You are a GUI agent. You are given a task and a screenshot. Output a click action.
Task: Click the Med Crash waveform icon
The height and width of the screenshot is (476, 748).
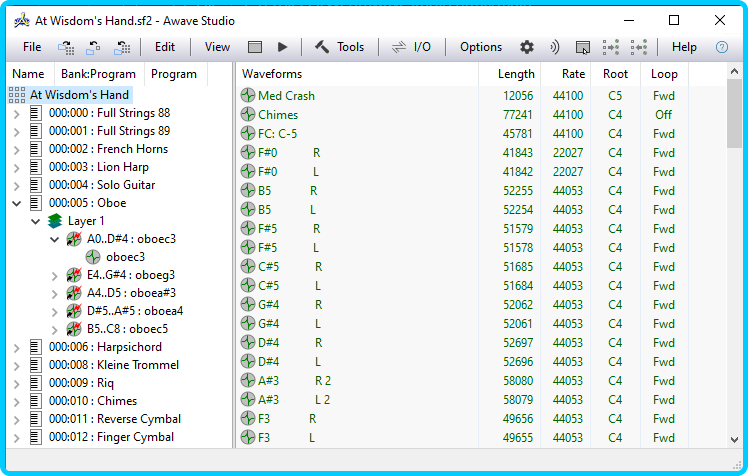coord(248,95)
